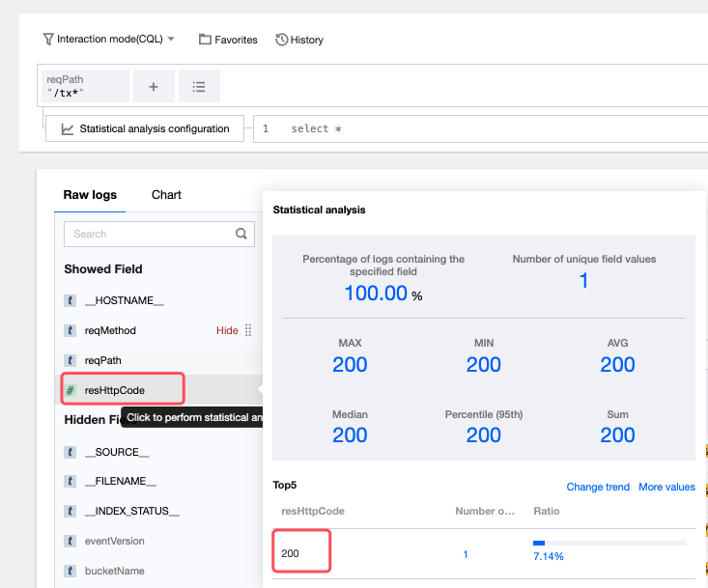708x588 pixels.
Task: Click the Change trend link
Action: 597,487
